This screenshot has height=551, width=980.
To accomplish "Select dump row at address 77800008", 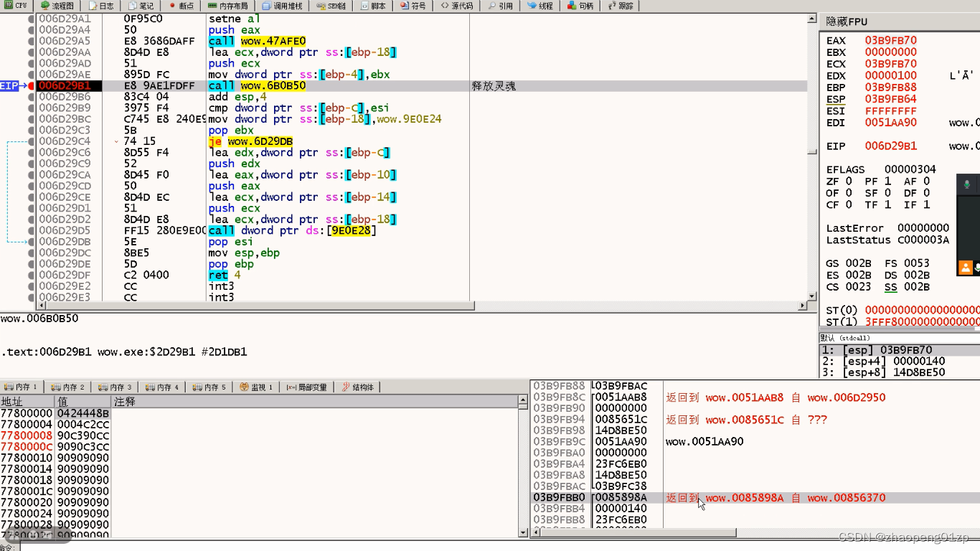I will click(x=259, y=435).
